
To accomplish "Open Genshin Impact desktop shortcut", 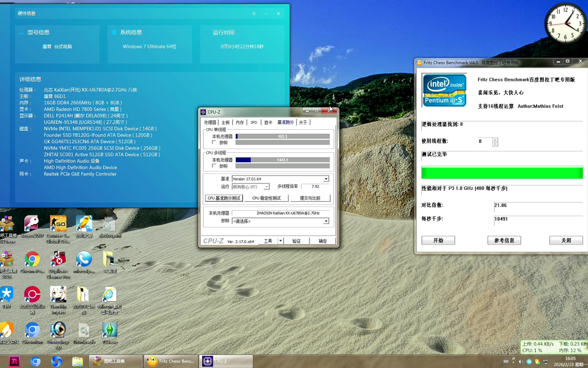I will tap(58, 295).
